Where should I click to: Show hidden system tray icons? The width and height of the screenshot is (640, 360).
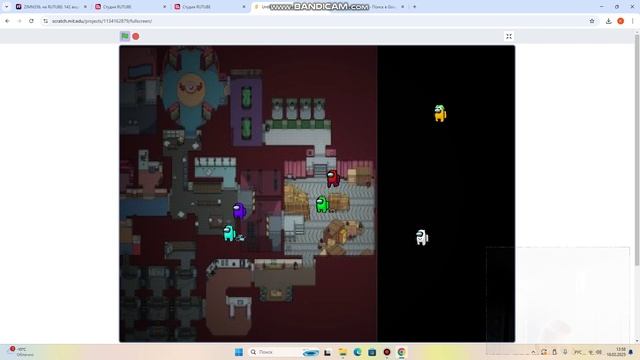tap(533, 352)
